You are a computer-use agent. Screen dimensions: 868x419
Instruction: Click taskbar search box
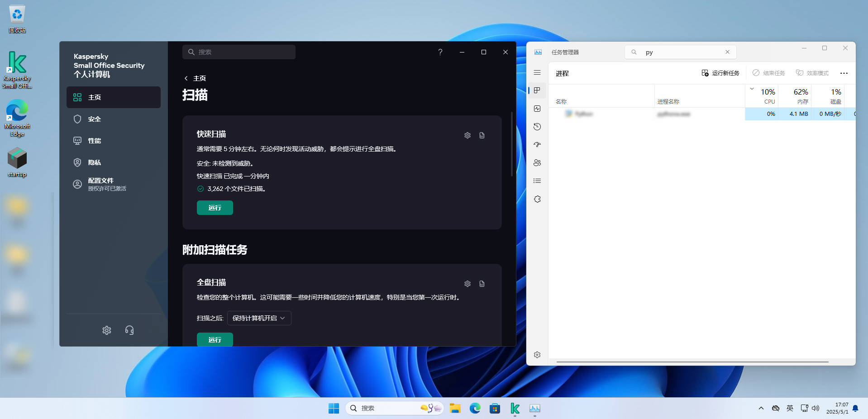point(395,408)
